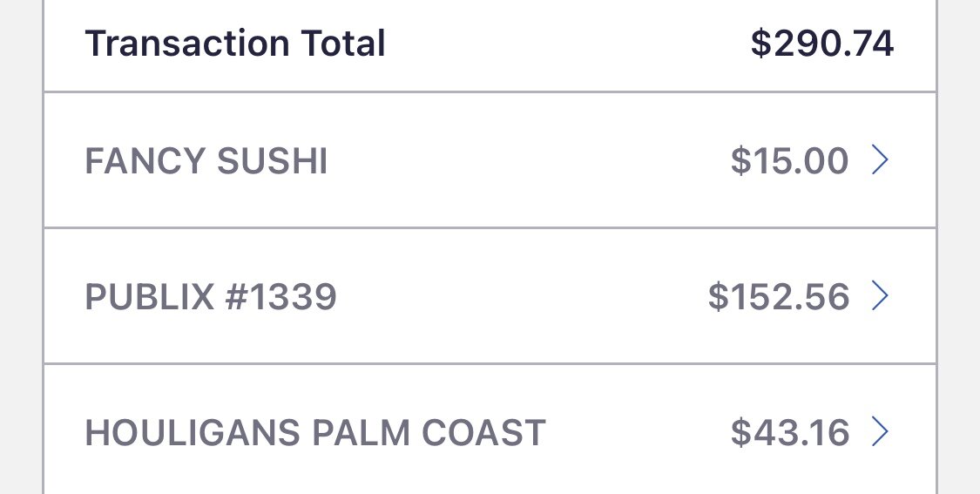Screen dimensions: 980x494
Task: Tap the word SUSHI in first entry
Action: click(x=273, y=160)
